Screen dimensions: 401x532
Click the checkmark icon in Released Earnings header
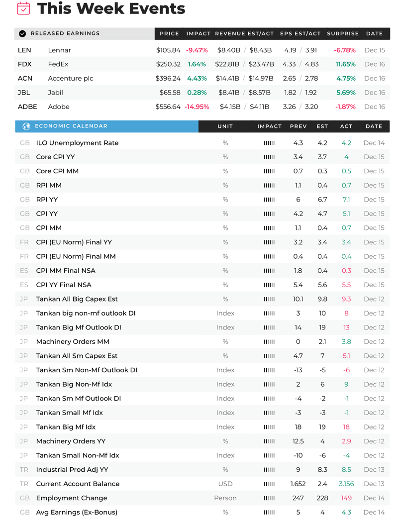tap(22, 33)
